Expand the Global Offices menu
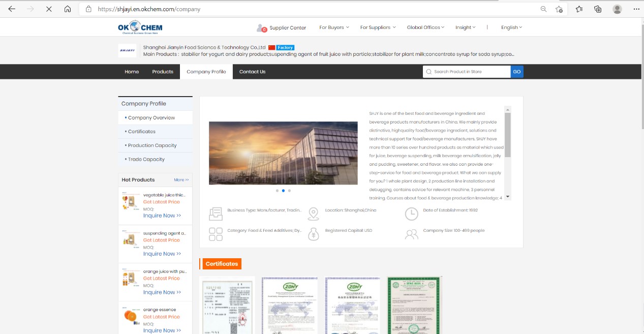The height and width of the screenshot is (334, 644). (425, 27)
